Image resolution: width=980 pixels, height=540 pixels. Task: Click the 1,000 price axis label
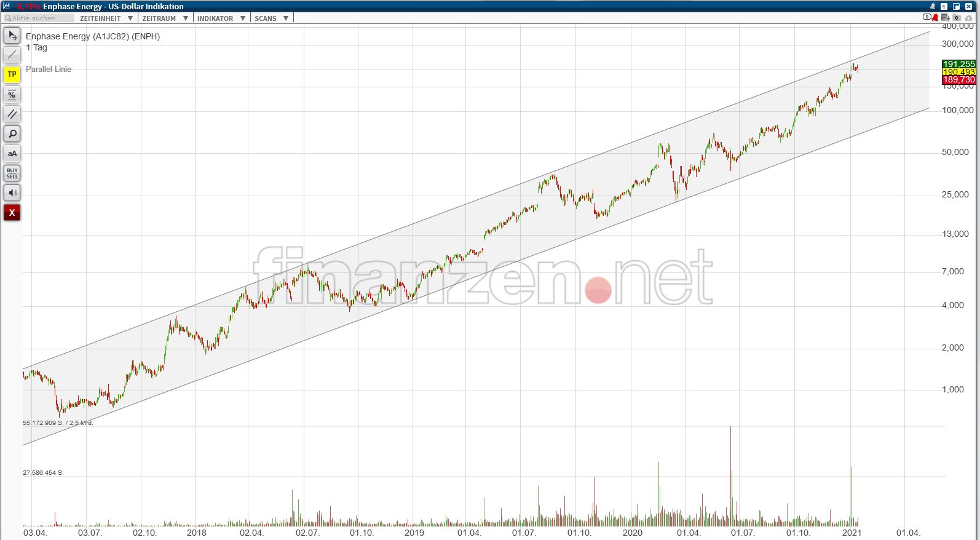pos(953,389)
